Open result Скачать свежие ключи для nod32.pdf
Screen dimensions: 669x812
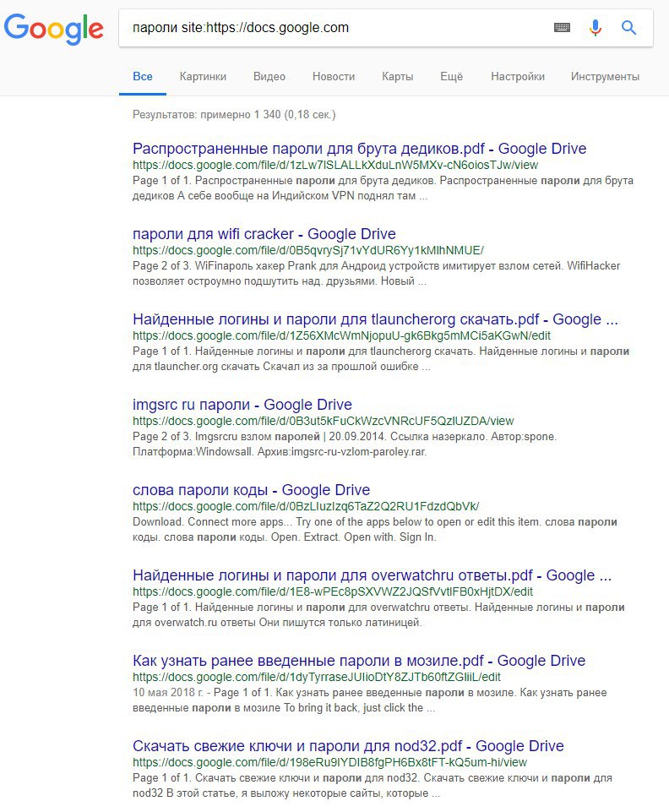[348, 746]
